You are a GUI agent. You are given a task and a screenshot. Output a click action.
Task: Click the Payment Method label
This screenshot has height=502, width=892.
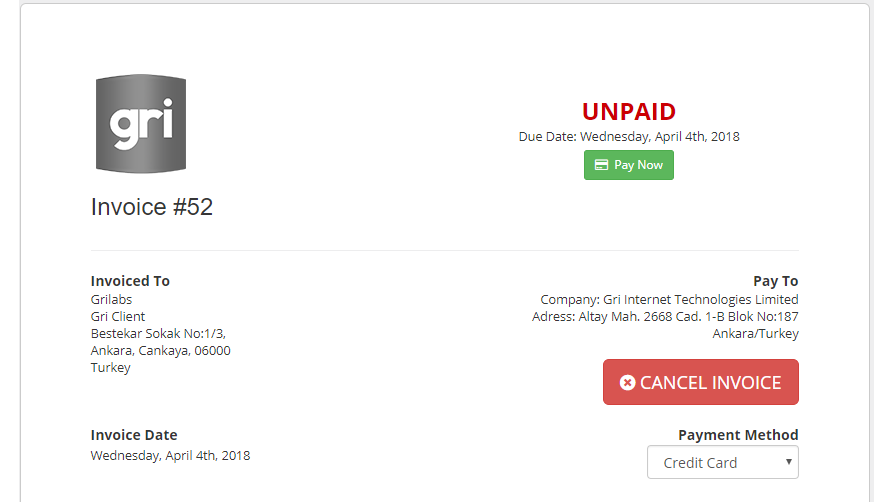738,435
